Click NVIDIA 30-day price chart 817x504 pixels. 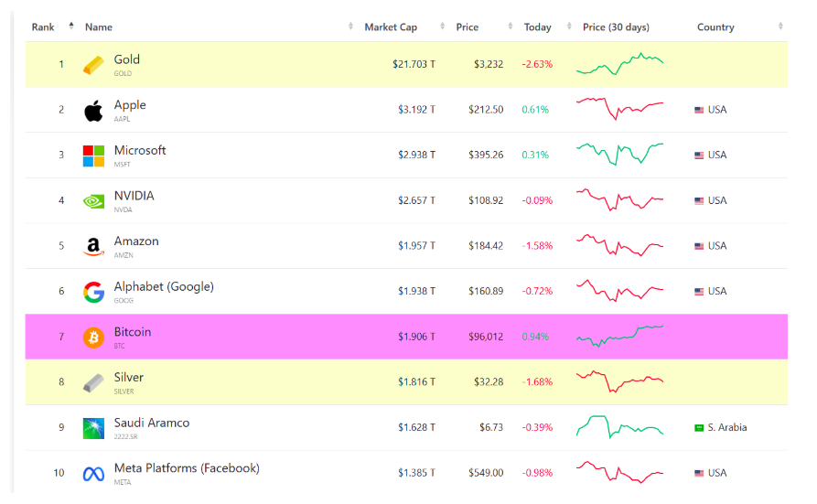click(619, 199)
